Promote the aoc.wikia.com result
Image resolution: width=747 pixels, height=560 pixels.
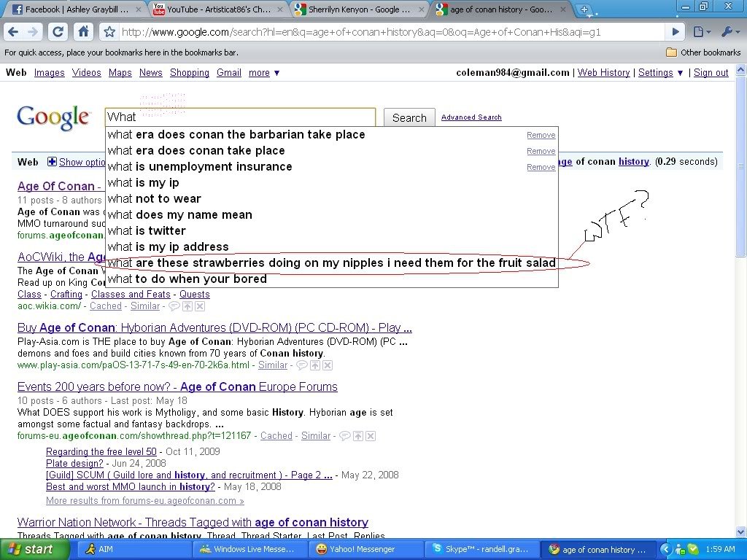[187, 306]
